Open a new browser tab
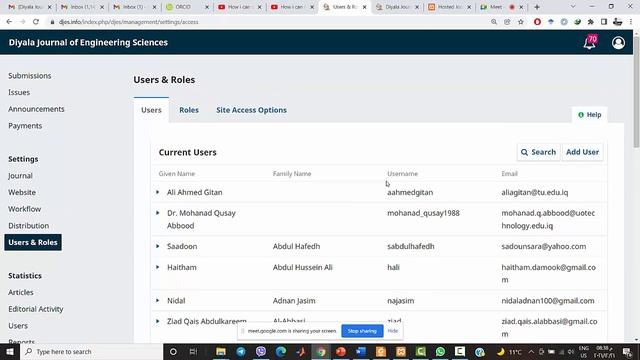This screenshot has width=640, height=360. tap(537, 7)
